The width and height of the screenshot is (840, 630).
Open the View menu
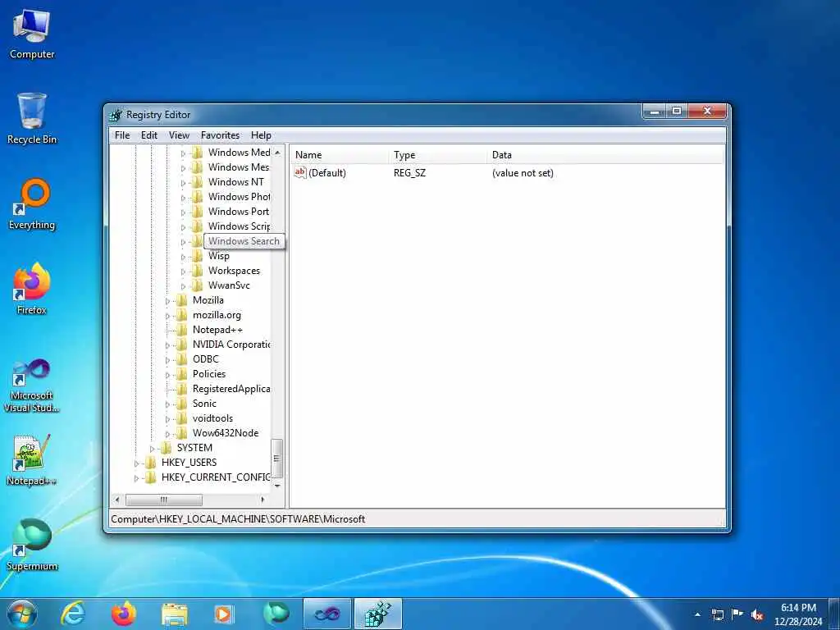tap(179, 135)
